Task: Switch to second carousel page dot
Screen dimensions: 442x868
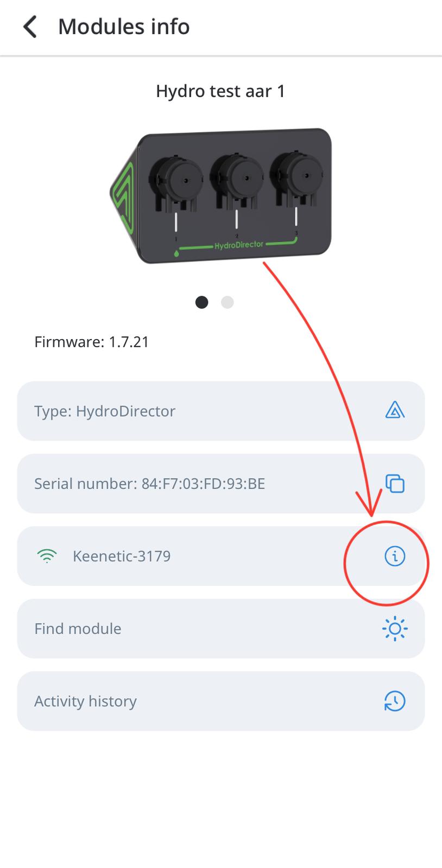Action: [x=228, y=302]
